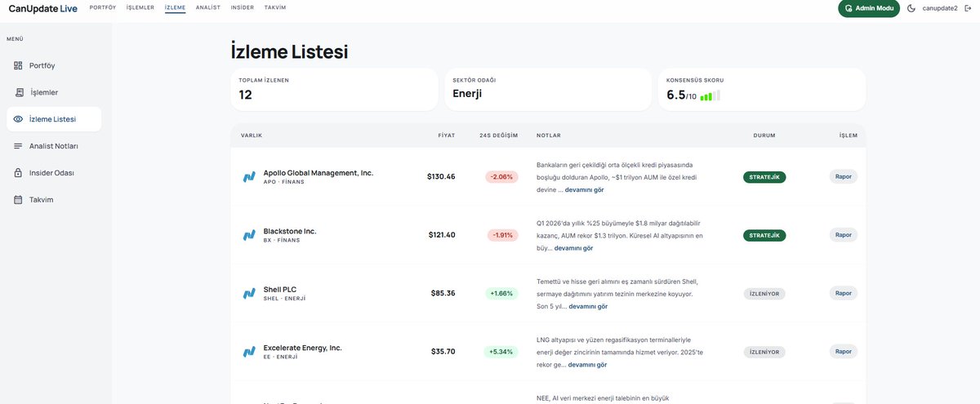Open Rapor for Apollo Global Management
Viewport: 980px width, 404px height.
pos(844,176)
